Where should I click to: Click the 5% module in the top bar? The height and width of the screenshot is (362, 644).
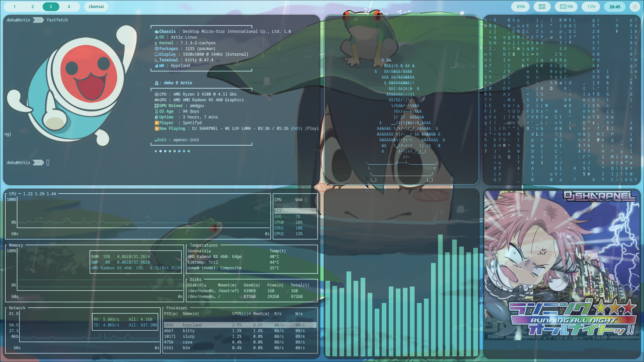pos(567,6)
